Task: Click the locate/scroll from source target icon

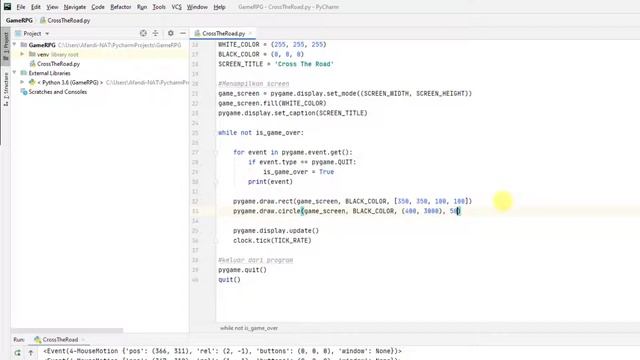Action: pyautogui.click(x=143, y=33)
